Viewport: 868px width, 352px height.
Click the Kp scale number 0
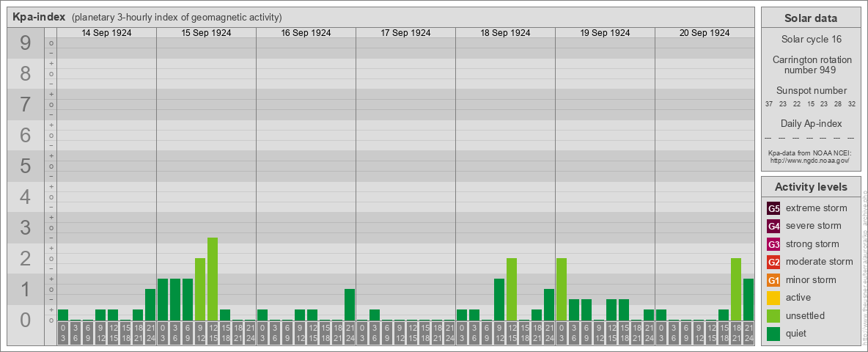[25, 320]
